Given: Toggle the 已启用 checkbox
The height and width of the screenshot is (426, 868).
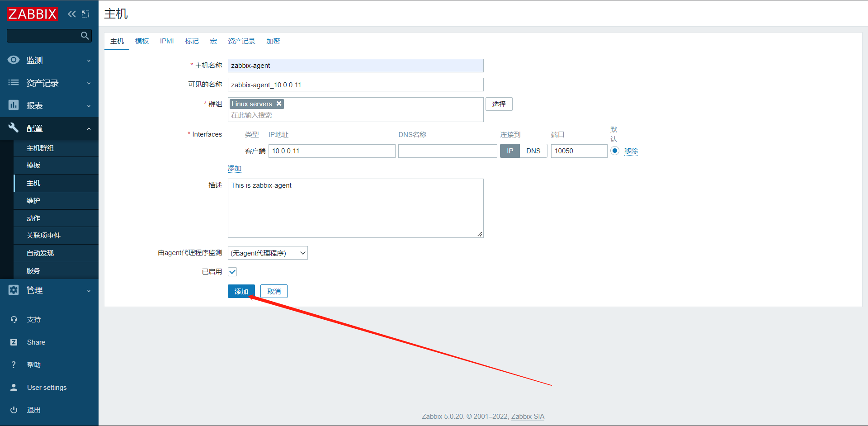Looking at the screenshot, I should (x=232, y=272).
